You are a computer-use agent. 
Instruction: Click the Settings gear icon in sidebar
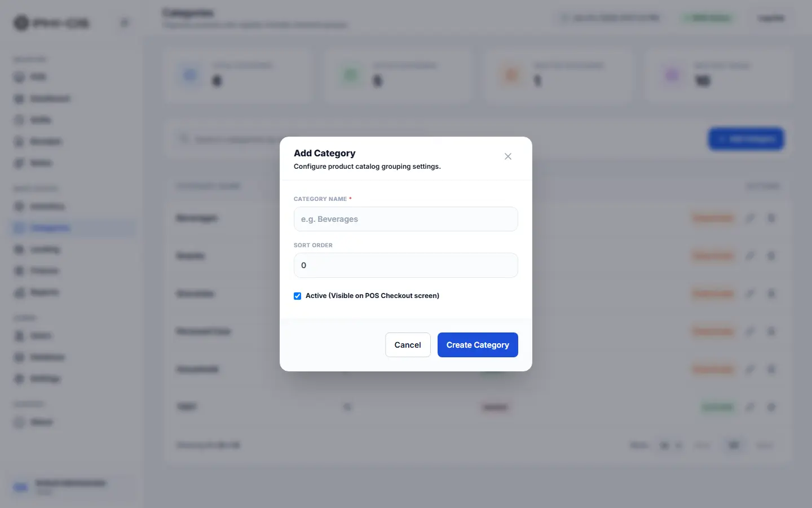[19, 379]
